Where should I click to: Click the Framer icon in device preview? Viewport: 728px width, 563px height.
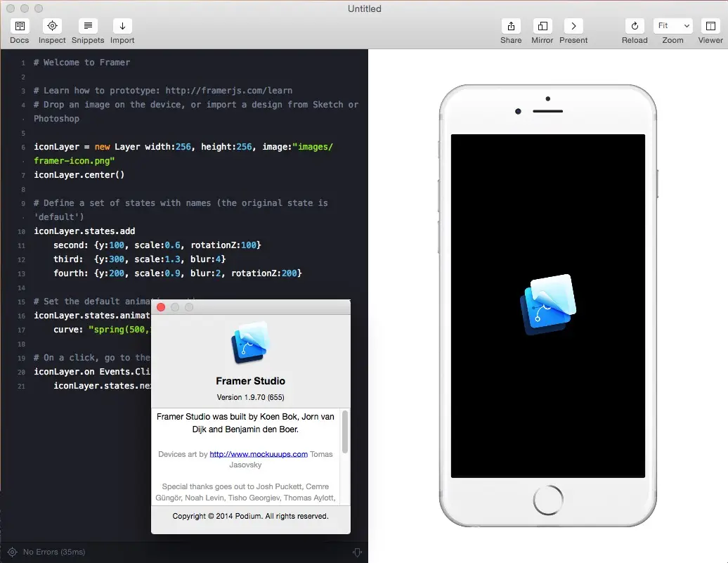tap(548, 305)
